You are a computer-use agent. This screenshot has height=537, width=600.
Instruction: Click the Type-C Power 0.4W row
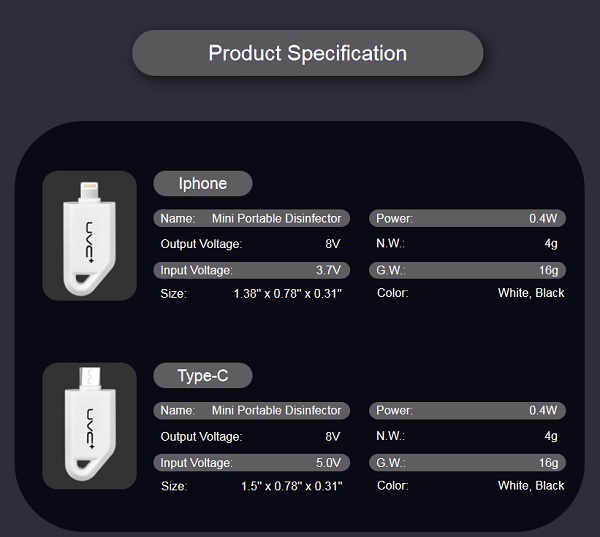(467, 410)
